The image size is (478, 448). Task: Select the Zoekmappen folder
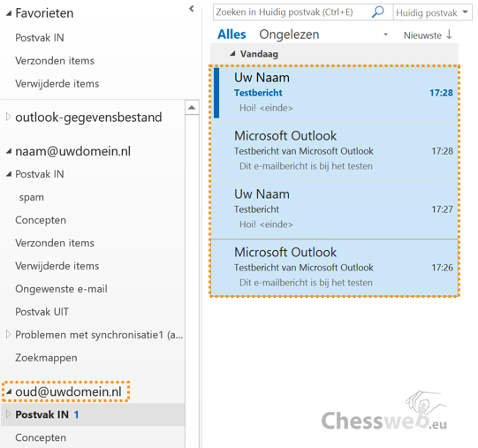[46, 358]
